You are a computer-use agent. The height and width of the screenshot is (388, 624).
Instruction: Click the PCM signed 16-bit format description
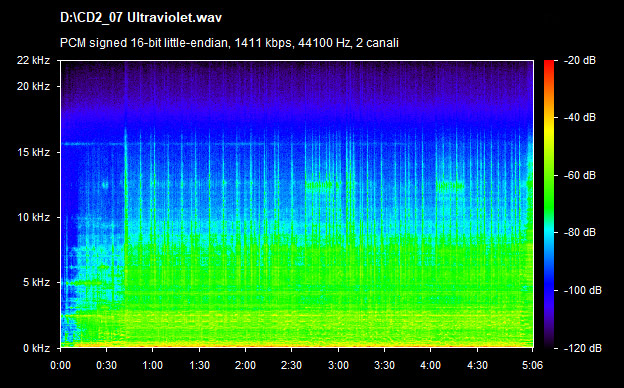tap(229, 43)
